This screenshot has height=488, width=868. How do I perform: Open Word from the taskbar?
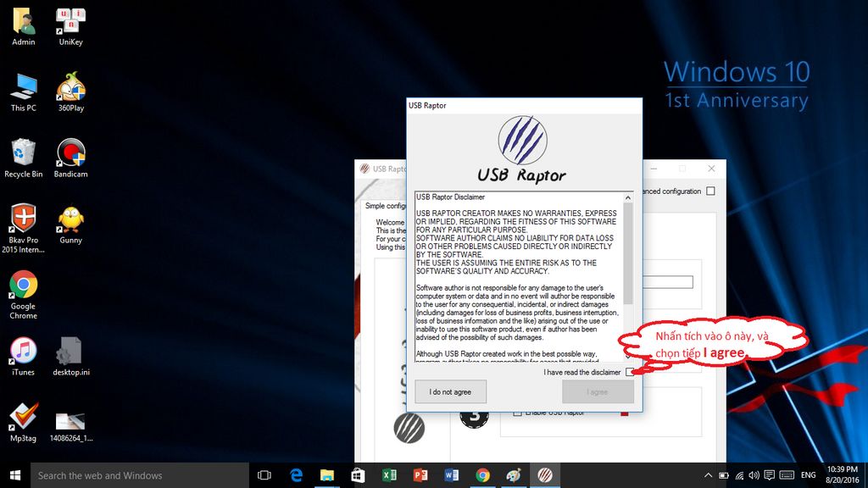pos(452,475)
